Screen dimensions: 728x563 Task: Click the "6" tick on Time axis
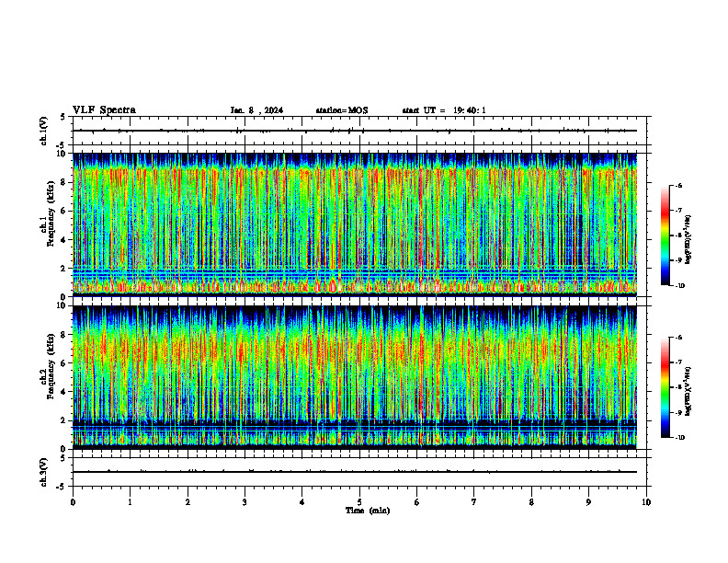[417, 502]
